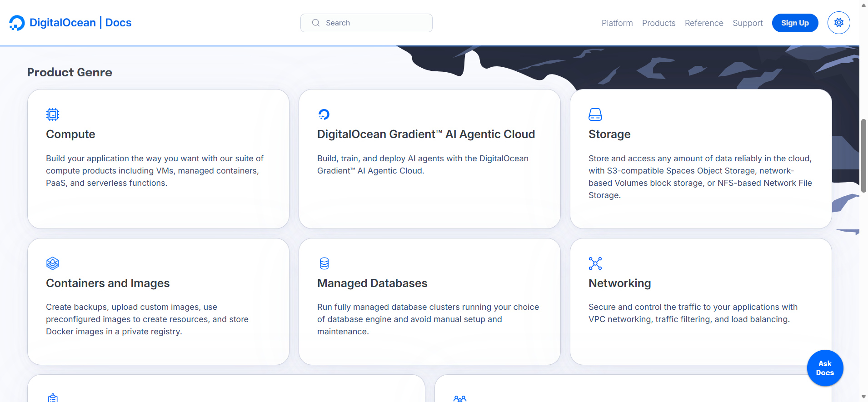Open the Managed Databases heading
This screenshot has width=868, height=402.
pyautogui.click(x=372, y=283)
